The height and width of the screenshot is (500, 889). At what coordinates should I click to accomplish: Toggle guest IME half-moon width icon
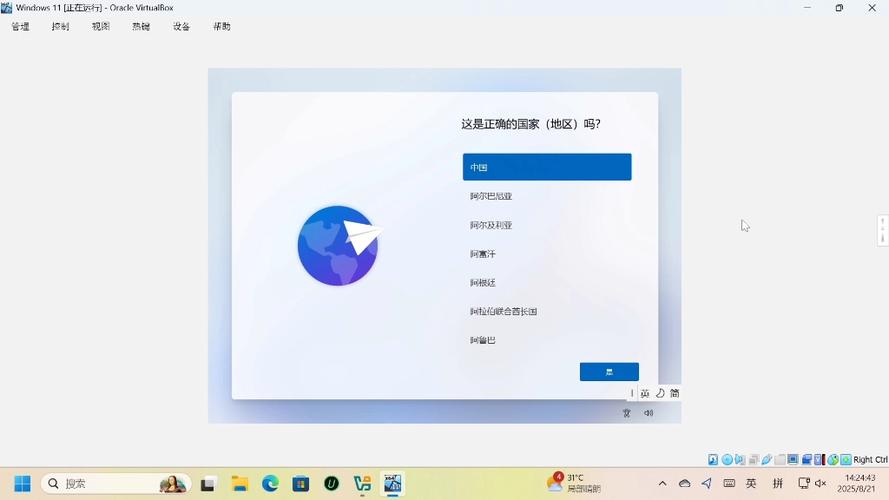(x=660, y=393)
